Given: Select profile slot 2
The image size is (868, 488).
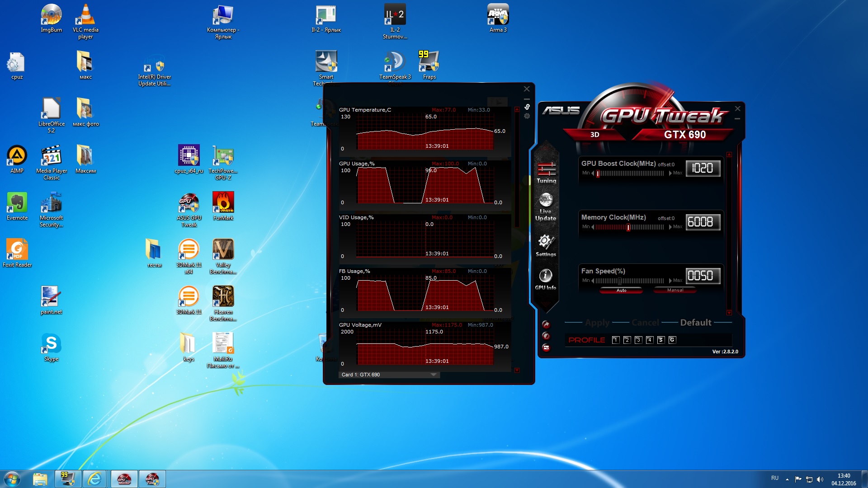Looking at the screenshot, I should pyautogui.click(x=627, y=340).
